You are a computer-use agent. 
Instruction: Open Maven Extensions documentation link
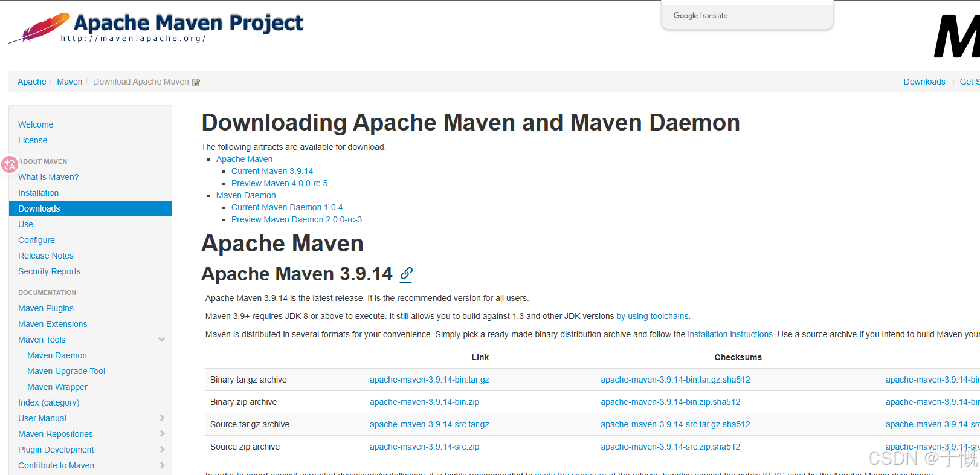[x=53, y=324]
